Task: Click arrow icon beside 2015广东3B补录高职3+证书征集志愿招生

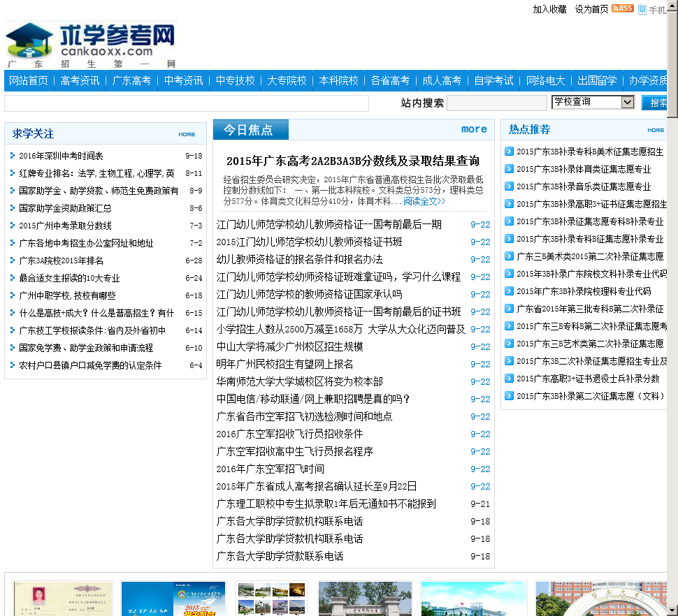Action: click(510, 203)
